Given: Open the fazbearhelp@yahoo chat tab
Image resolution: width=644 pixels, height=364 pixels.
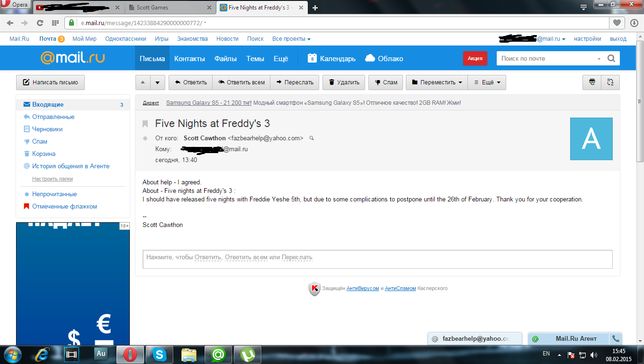Looking at the screenshot, I should tap(475, 338).
